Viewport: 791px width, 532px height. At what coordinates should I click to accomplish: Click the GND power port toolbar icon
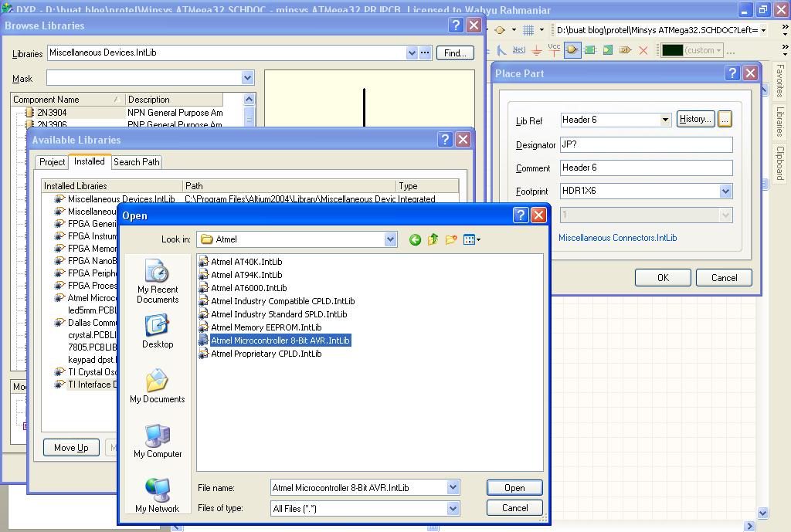click(x=537, y=50)
